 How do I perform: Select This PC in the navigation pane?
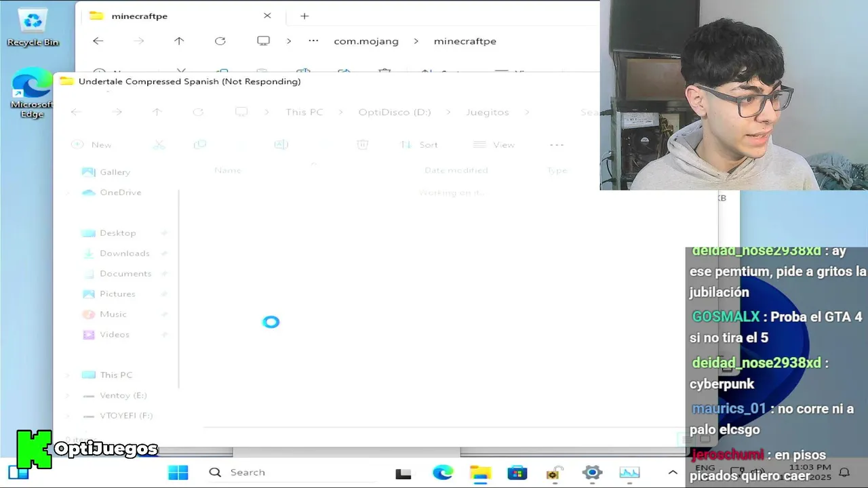coord(106,375)
